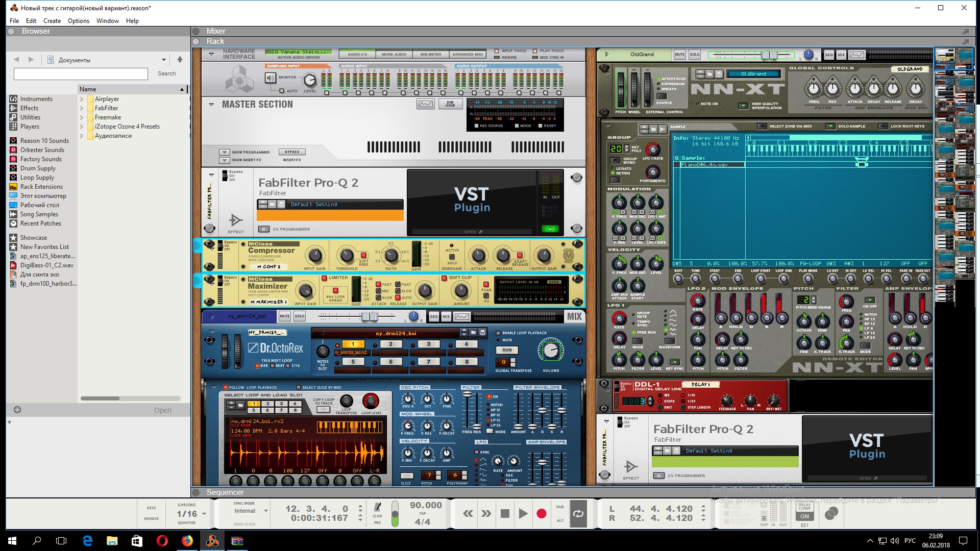Screen dimensions: 980x551
Task: Open the quantize 1/16 dropdown
Action: [204, 514]
